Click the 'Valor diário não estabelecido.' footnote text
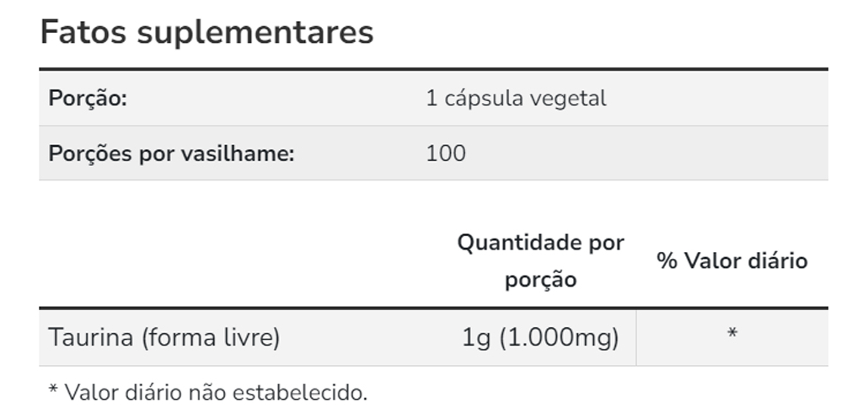The image size is (868, 419). coord(216,392)
